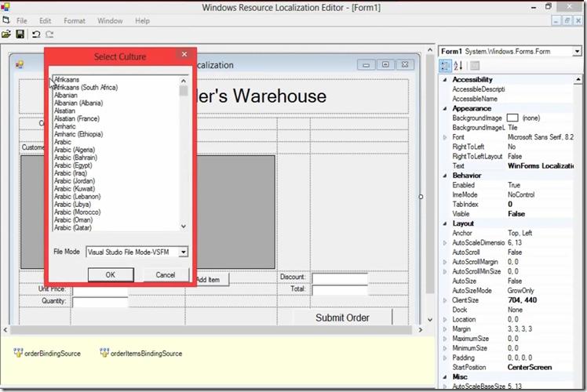Switch property grid to Alphabetical sort
Viewport: 587px width, 392px height.
point(458,66)
